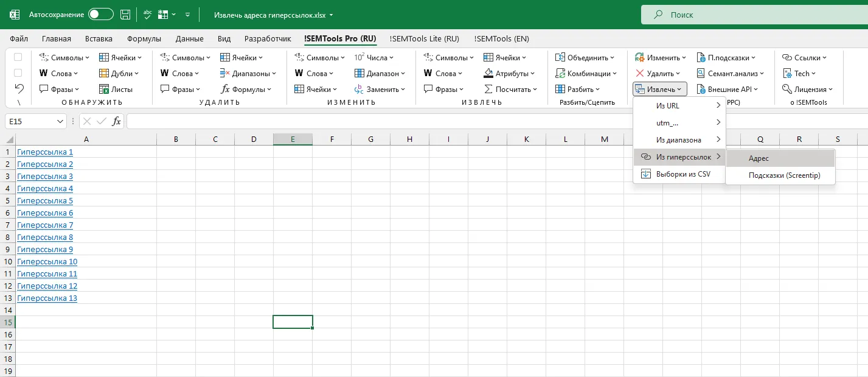Open Ячейки in the ОБНАРУЖИТЬ group
868x377 pixels.
click(x=120, y=57)
